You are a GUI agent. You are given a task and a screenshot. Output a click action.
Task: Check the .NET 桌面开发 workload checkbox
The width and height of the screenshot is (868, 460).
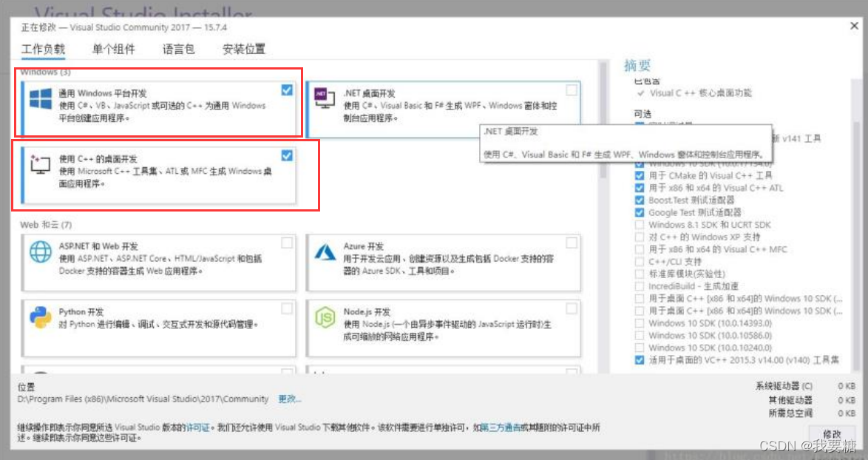click(572, 89)
